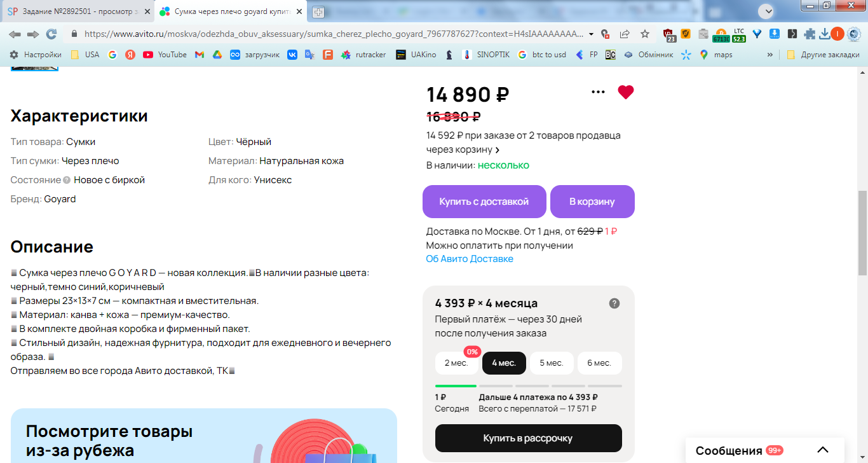Click the page vertical scrollbar

pos(862,232)
